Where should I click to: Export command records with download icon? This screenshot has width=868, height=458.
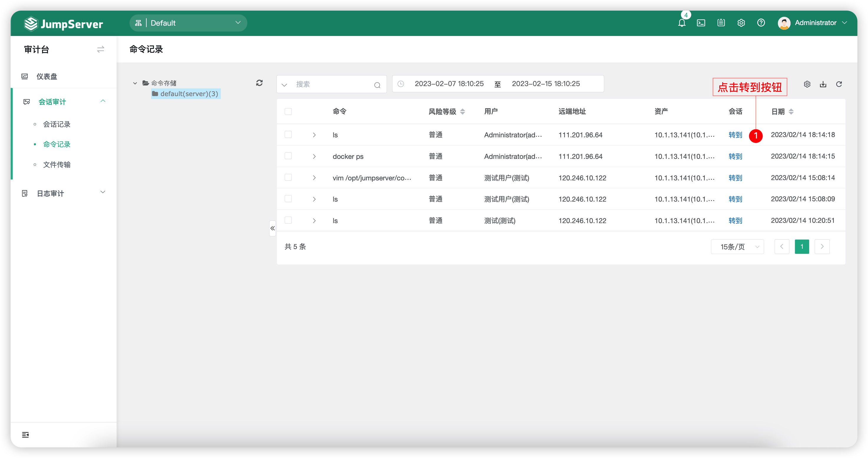tap(823, 84)
